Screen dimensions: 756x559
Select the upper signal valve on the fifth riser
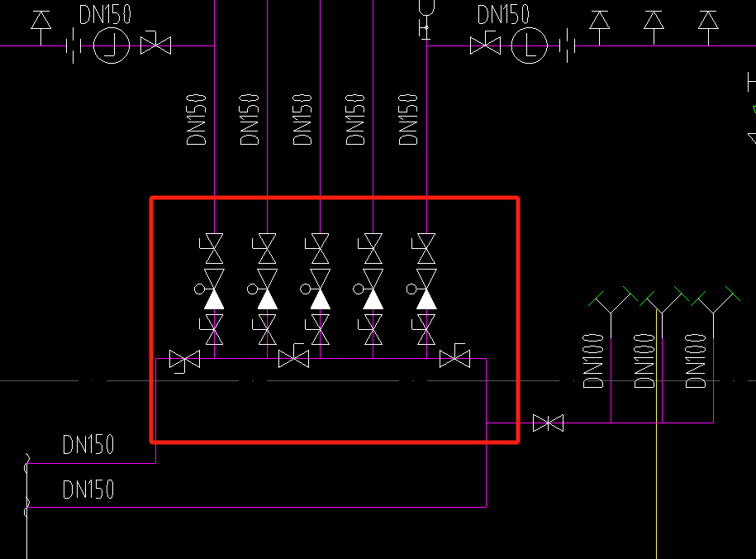point(423,249)
